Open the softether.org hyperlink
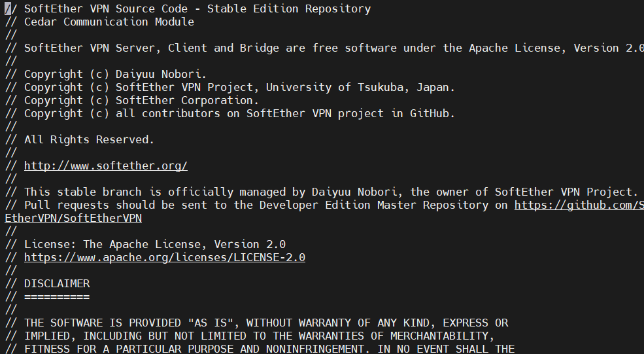 pyautogui.click(x=105, y=166)
